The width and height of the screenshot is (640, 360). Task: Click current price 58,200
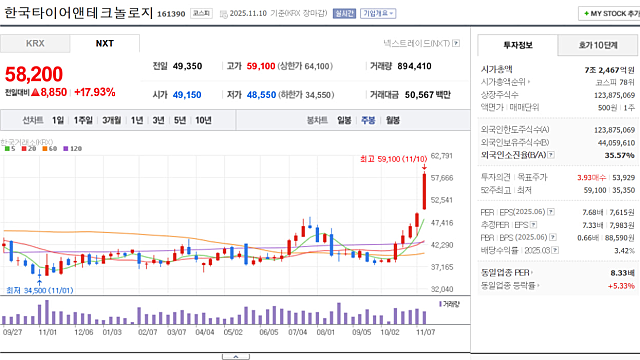34,74
